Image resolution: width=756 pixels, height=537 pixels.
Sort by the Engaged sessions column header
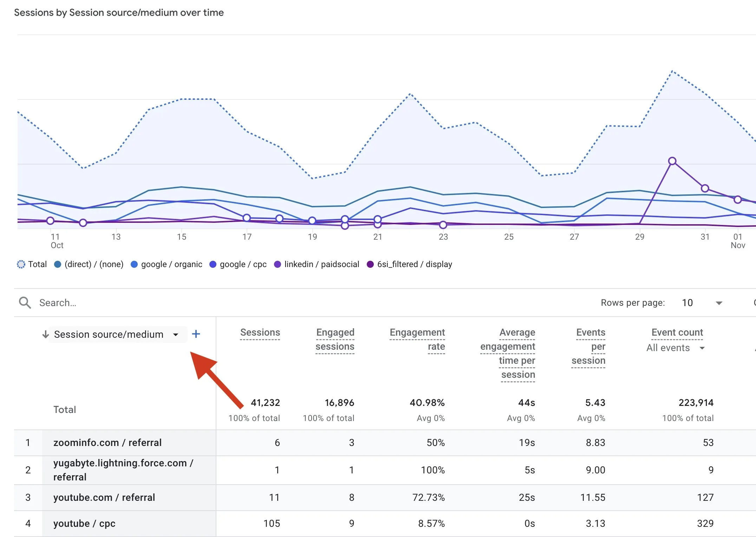pos(335,339)
